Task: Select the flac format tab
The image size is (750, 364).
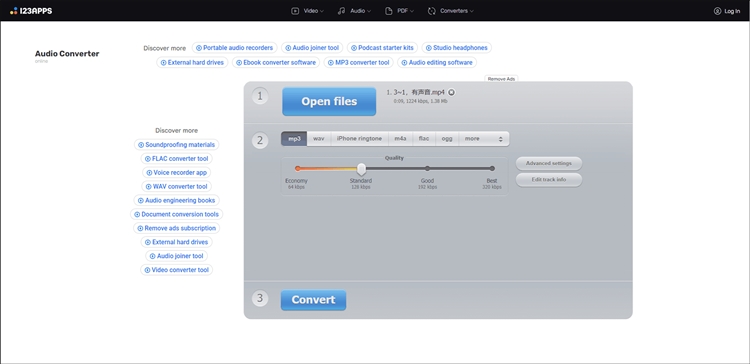Action: tap(424, 139)
